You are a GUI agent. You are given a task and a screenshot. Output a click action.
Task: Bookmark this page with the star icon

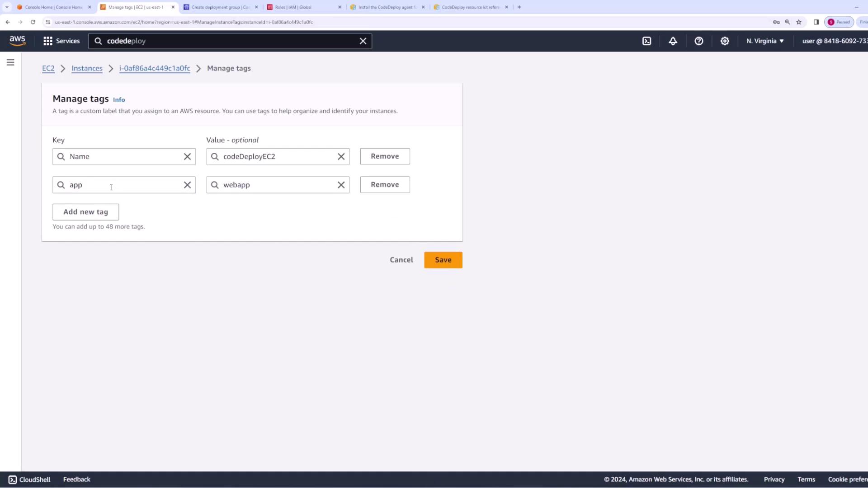click(x=799, y=22)
